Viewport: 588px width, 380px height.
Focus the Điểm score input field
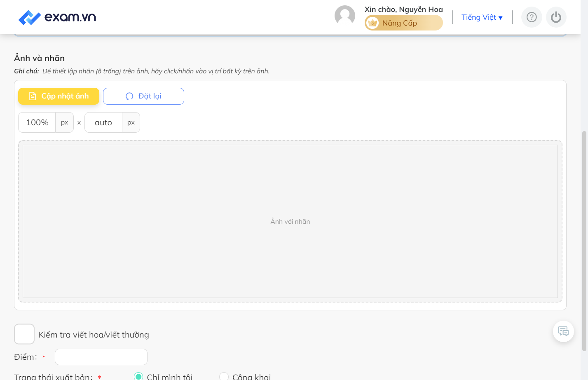click(x=101, y=357)
